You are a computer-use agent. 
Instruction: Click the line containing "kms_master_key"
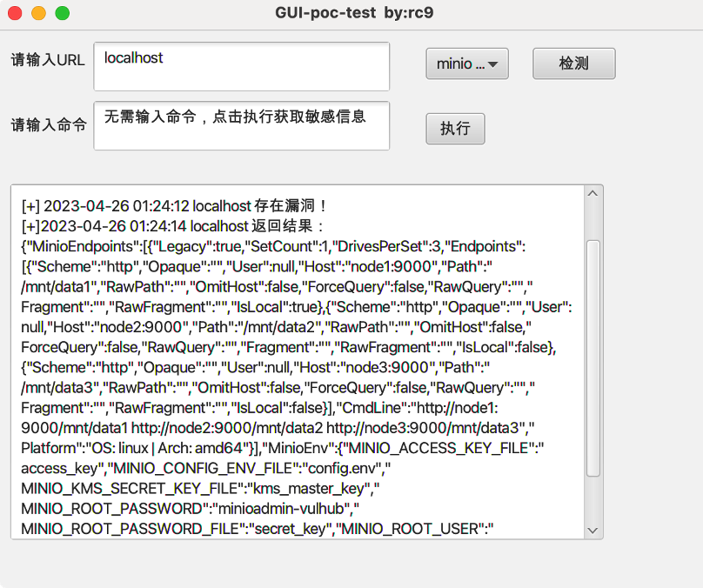tap(200, 488)
